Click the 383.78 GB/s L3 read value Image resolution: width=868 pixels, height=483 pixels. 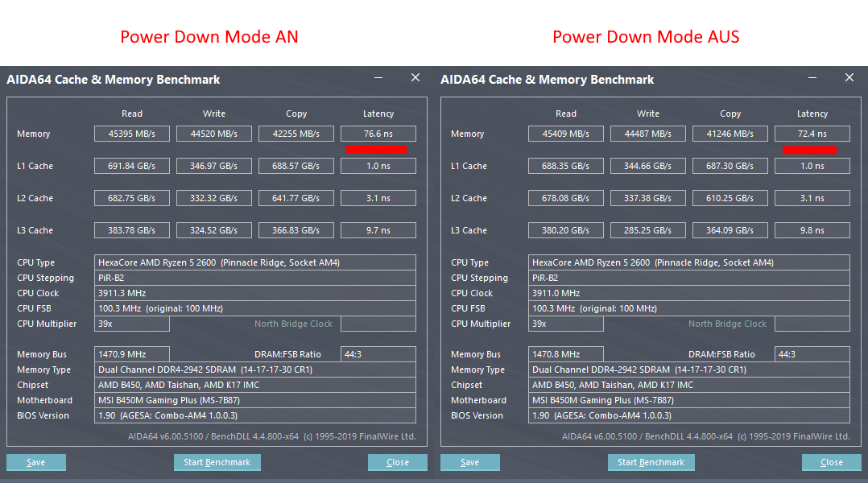point(132,230)
